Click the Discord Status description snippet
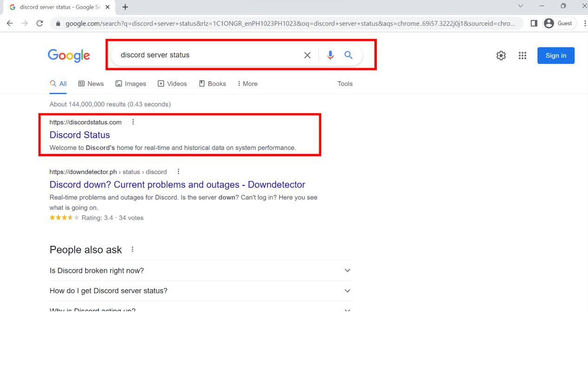This screenshot has height=374, width=588. [173, 148]
